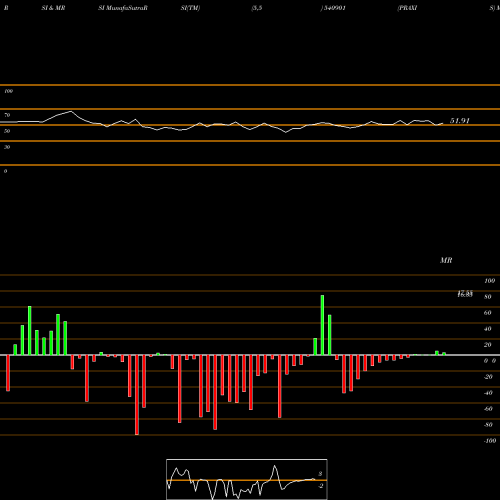Click the tallest green bar near 80
500x500 pixels.
coord(322,325)
